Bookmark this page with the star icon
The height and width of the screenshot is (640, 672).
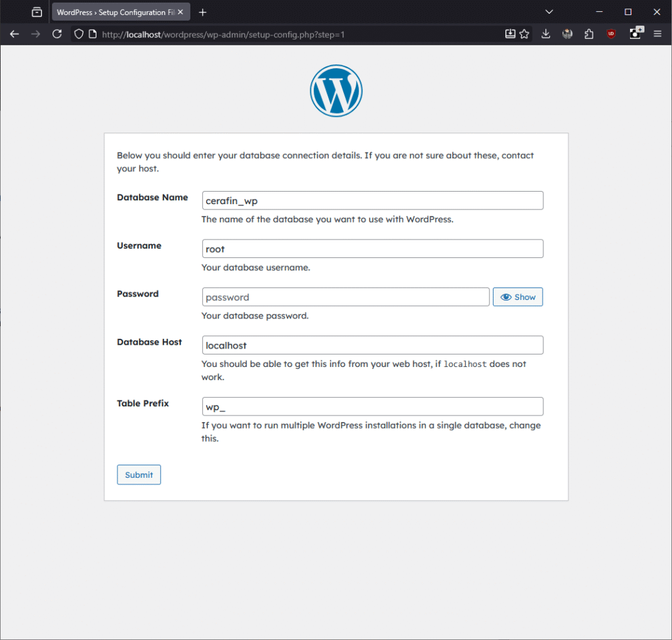524,34
